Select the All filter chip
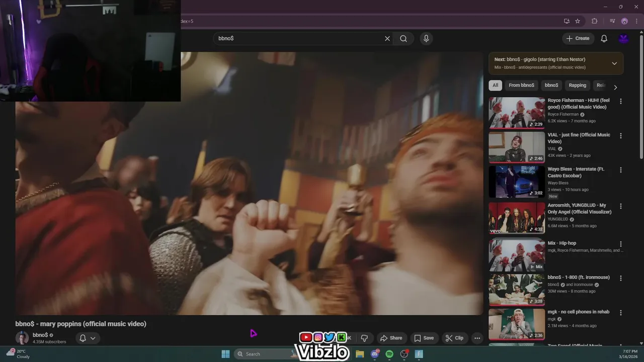This screenshot has width=644, height=362. [x=495, y=85]
